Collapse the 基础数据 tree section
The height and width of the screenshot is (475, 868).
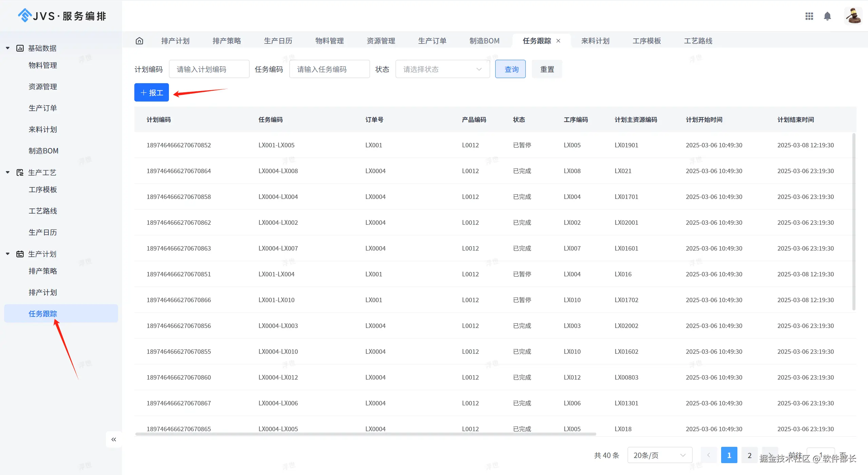click(x=7, y=48)
